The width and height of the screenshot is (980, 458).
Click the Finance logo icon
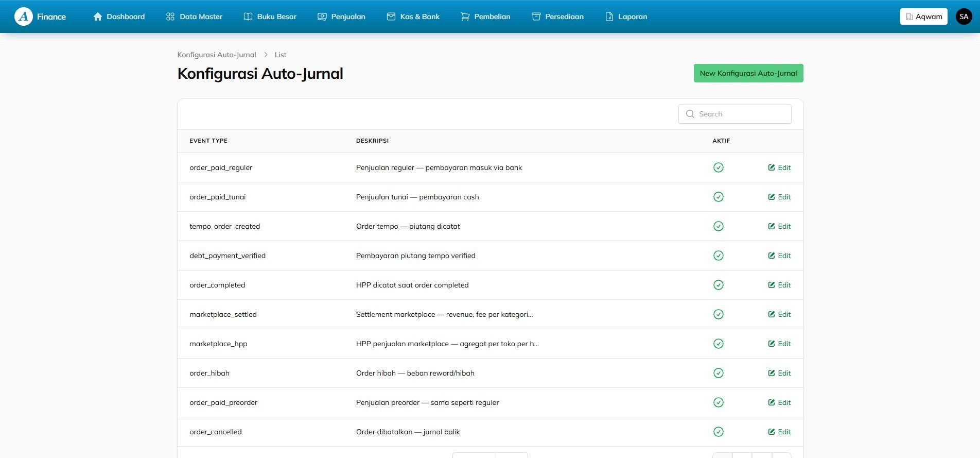click(24, 16)
